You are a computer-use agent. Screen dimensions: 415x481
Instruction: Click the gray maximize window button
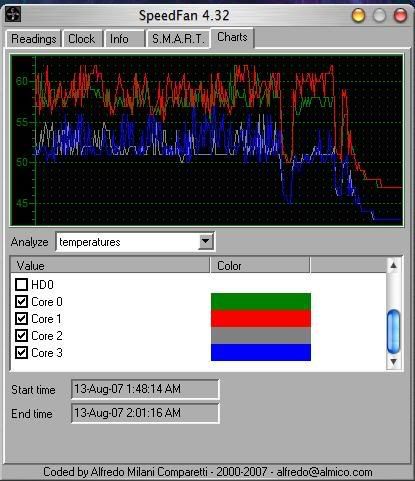click(x=379, y=15)
